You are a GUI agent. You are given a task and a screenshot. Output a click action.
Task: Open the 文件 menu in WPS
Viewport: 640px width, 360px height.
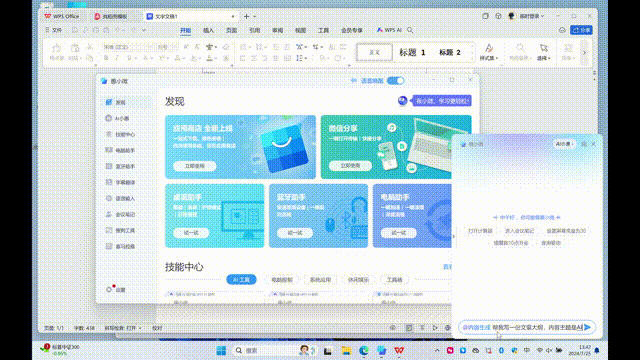[x=53, y=30]
